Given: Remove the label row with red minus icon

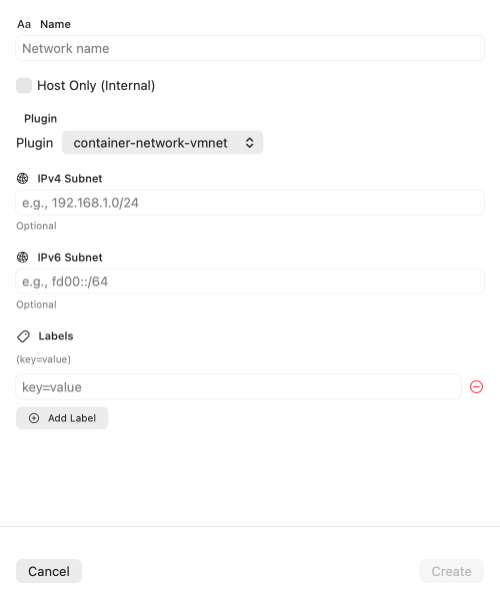Looking at the screenshot, I should 476,387.
